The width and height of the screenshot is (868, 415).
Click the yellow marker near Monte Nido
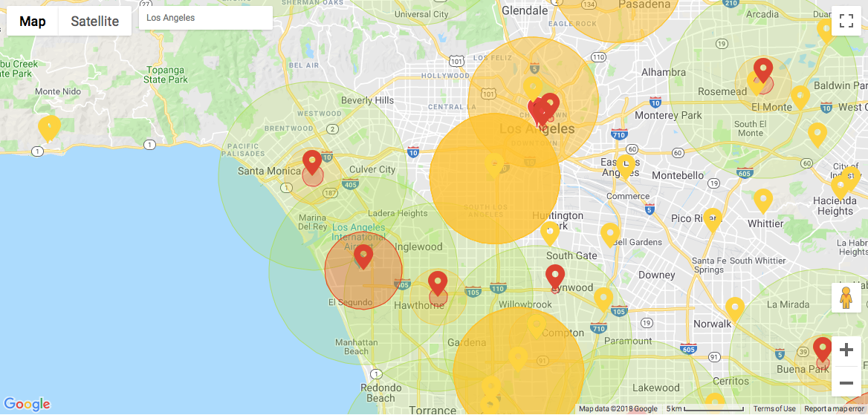click(x=49, y=127)
